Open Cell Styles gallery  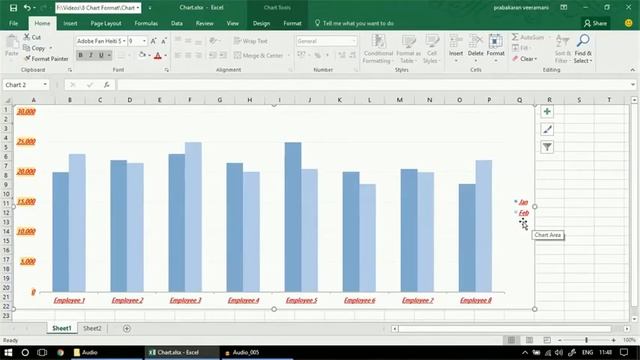431,49
